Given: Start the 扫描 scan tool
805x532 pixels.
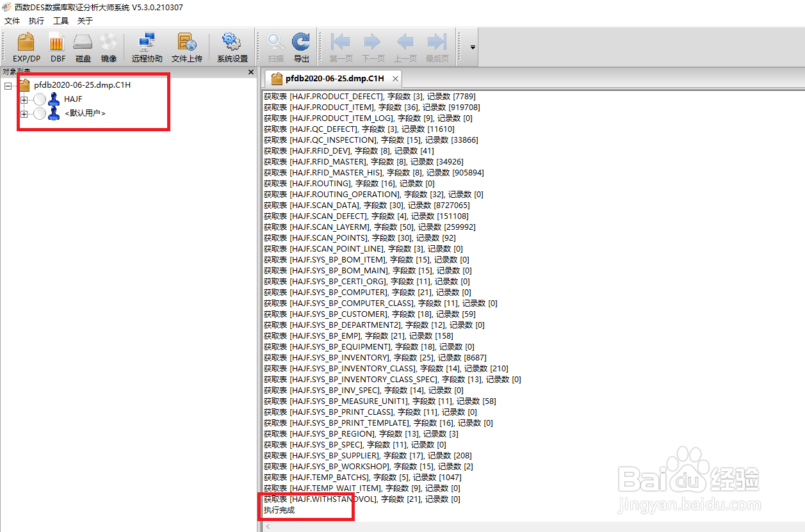Looking at the screenshot, I should coord(276,47).
